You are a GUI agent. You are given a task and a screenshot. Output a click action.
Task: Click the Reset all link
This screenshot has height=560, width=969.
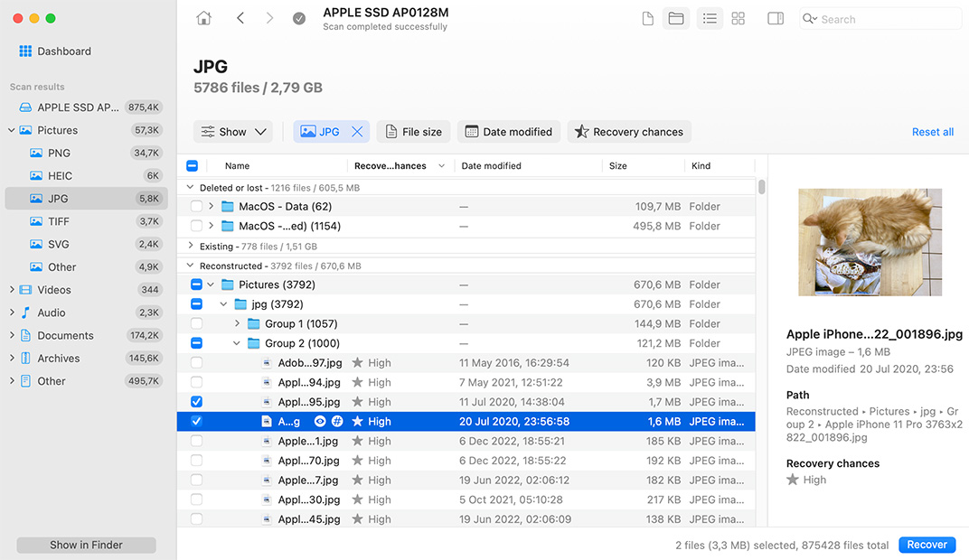click(x=933, y=131)
